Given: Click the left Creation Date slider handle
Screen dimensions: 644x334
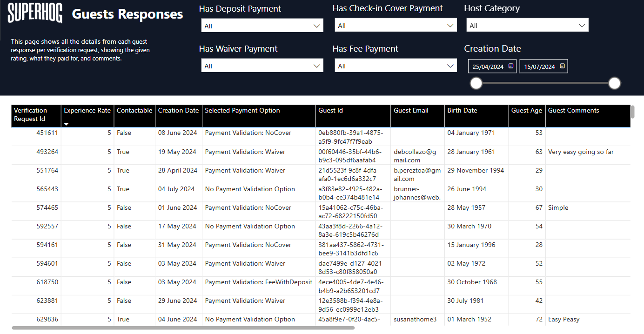Looking at the screenshot, I should [476, 83].
